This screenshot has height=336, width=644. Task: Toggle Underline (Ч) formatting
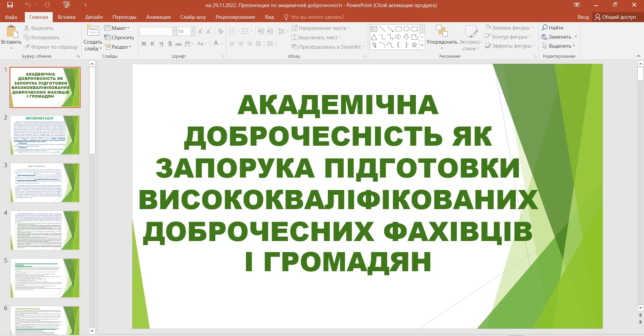pos(161,44)
